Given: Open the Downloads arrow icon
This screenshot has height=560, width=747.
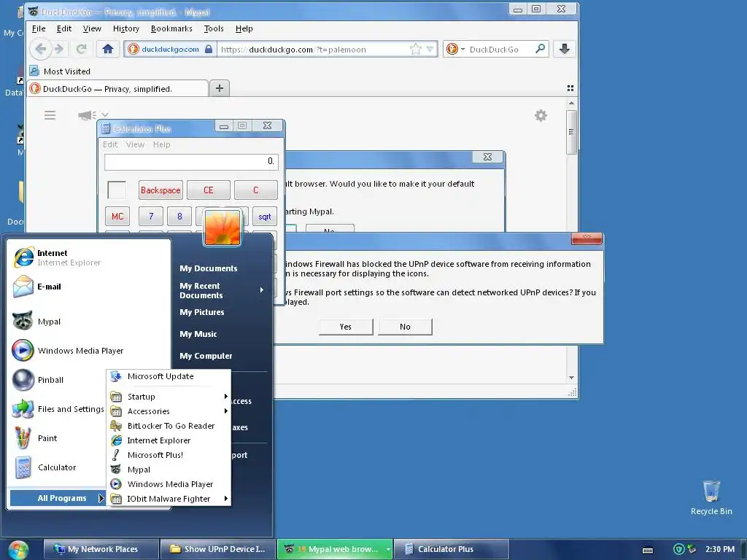Looking at the screenshot, I should 564,49.
